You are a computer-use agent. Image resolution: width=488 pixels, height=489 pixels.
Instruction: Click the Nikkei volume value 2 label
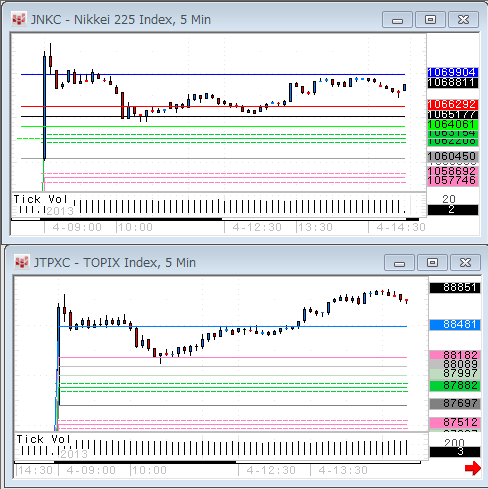453,210
